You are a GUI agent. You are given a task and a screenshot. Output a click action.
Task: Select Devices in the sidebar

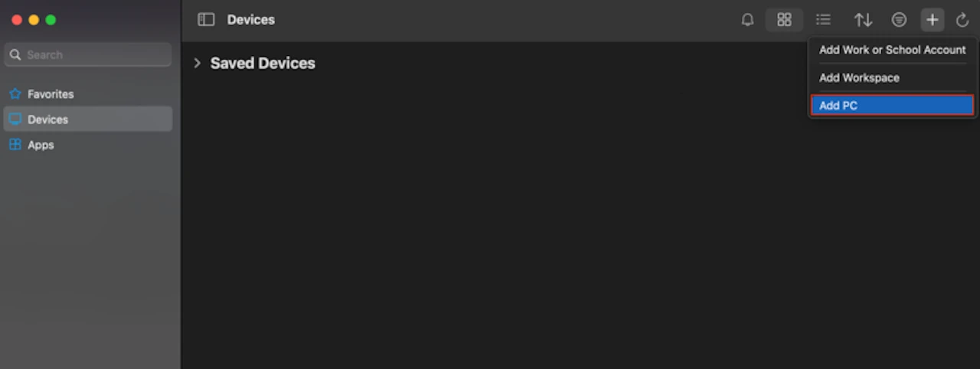[47, 119]
